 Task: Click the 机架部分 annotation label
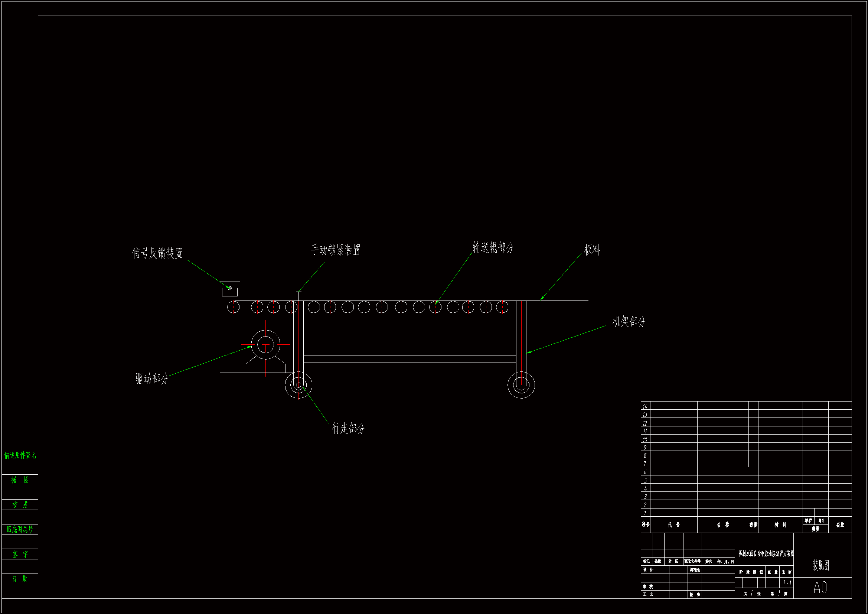[x=629, y=322]
